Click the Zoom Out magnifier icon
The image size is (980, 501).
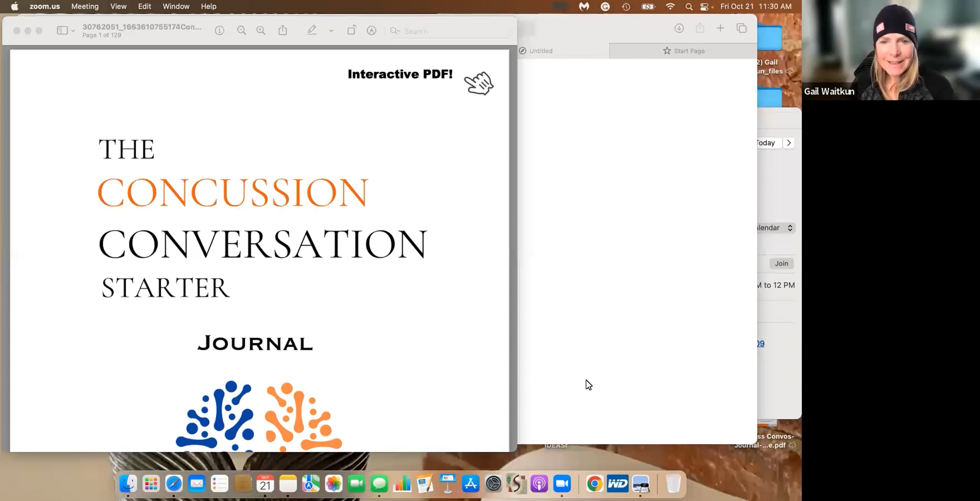(x=241, y=31)
